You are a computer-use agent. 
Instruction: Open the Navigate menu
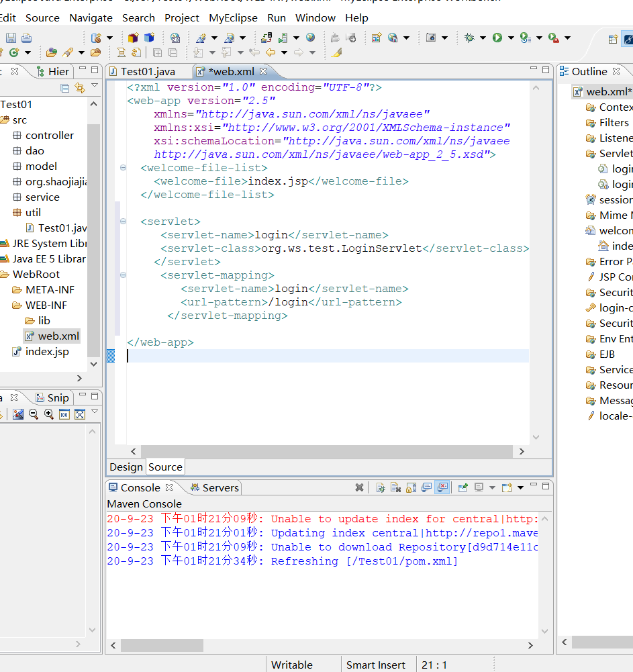pos(91,18)
